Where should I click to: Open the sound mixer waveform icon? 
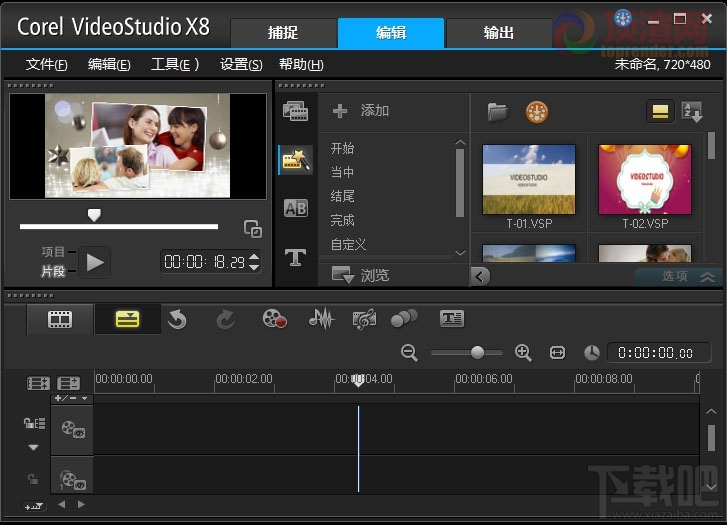click(321, 319)
